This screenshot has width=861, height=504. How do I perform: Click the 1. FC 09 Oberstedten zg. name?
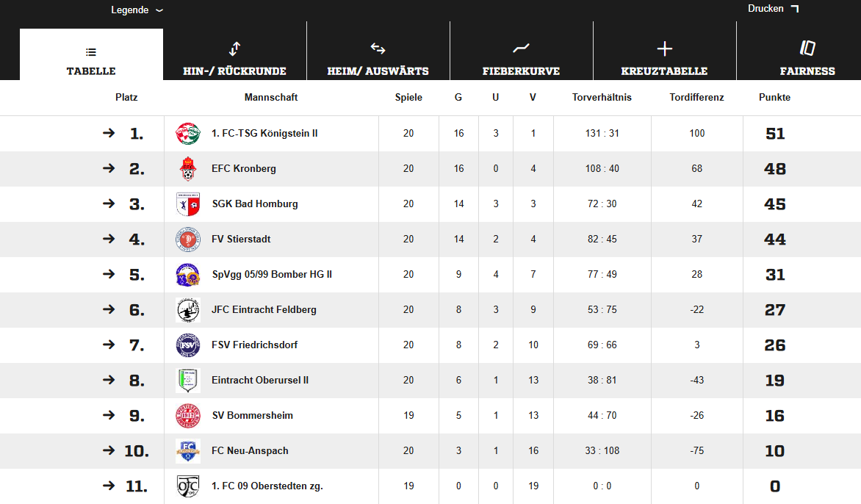267,486
